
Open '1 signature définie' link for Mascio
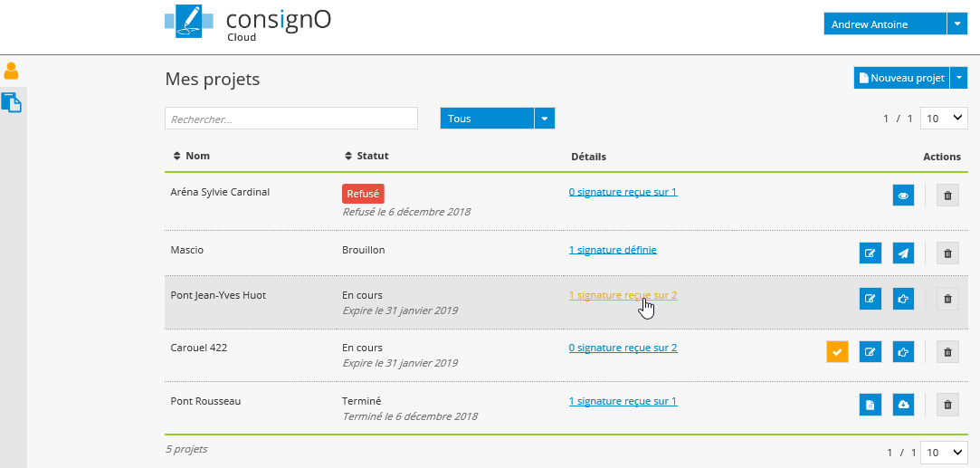pos(613,250)
